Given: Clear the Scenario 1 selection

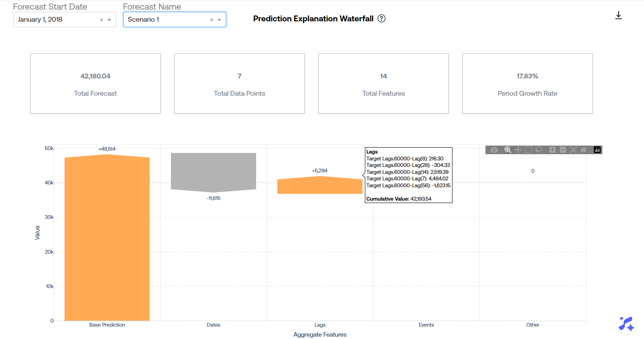Looking at the screenshot, I should coord(211,20).
